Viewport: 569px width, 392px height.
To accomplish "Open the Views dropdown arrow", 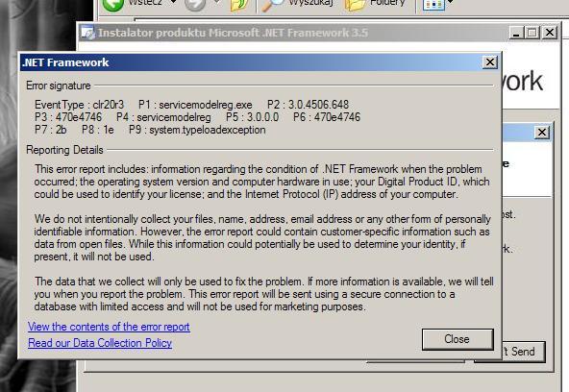I will 451,2.
